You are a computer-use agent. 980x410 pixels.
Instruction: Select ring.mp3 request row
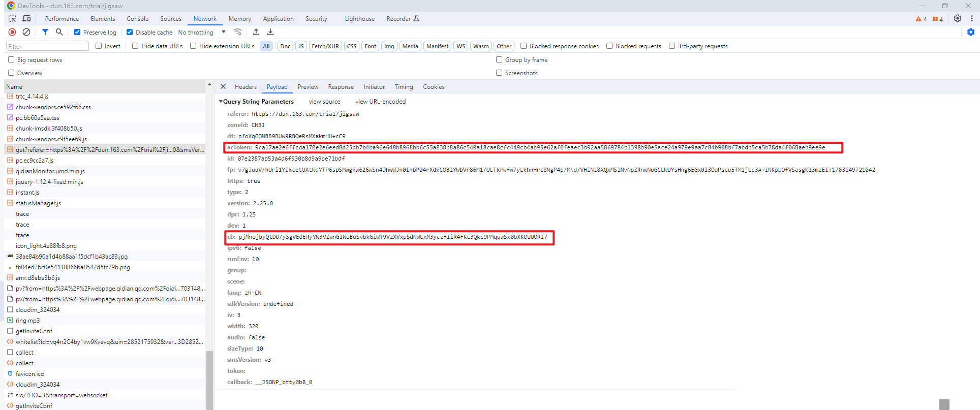pyautogui.click(x=105, y=321)
